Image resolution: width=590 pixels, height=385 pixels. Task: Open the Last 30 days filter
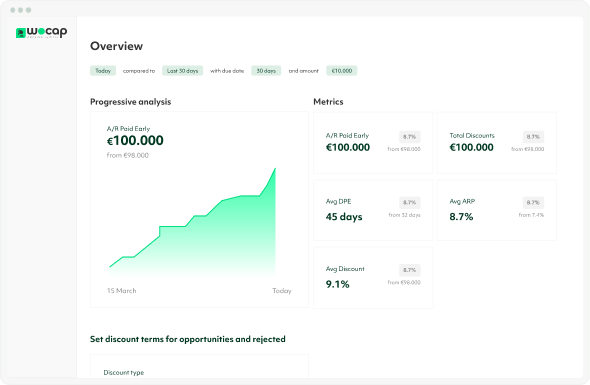pyautogui.click(x=182, y=71)
